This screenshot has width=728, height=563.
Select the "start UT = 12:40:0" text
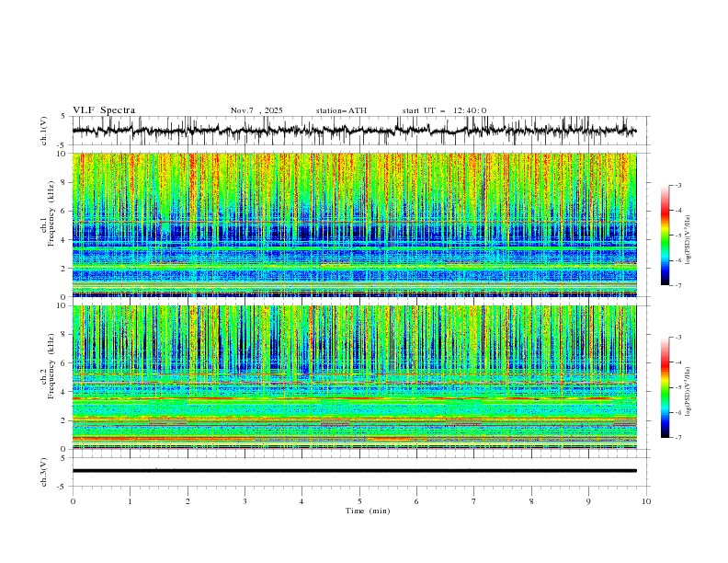(x=444, y=110)
